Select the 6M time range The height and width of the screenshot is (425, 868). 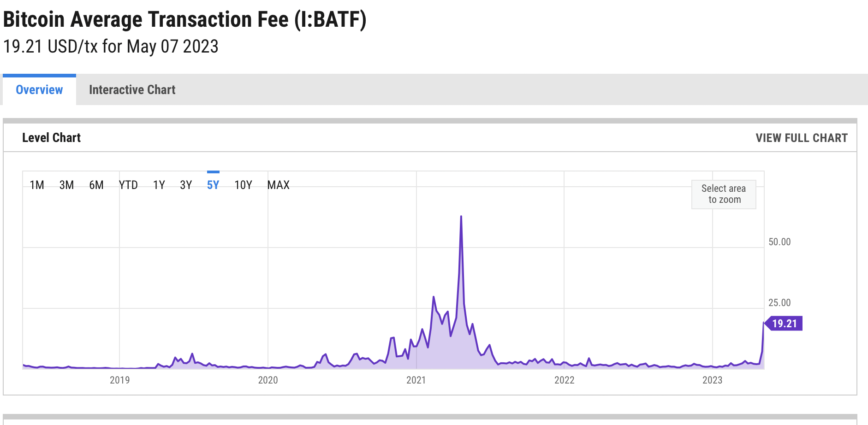[96, 185]
